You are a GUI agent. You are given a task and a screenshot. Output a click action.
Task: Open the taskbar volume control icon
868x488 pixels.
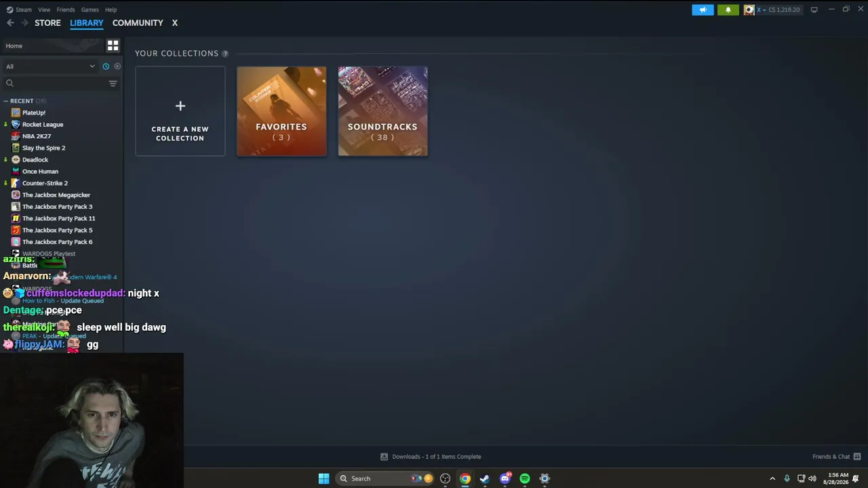click(812, 479)
